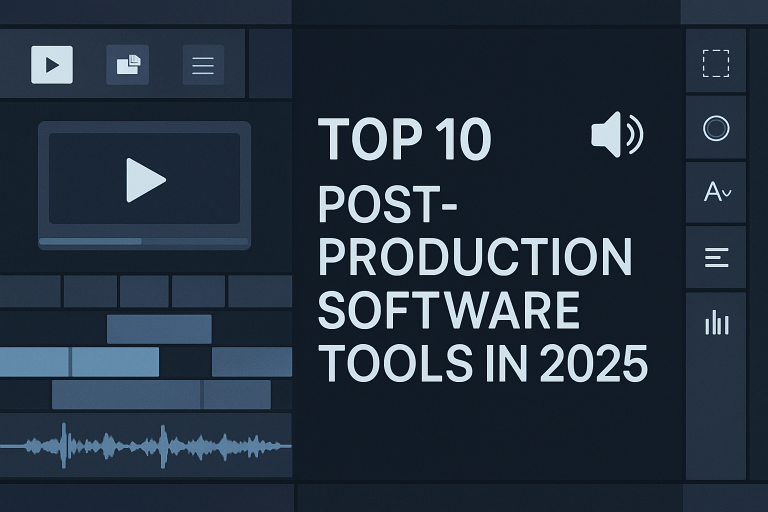The width and height of the screenshot is (768, 512).
Task: Open the audio levels bar chart icon
Action: click(x=717, y=322)
